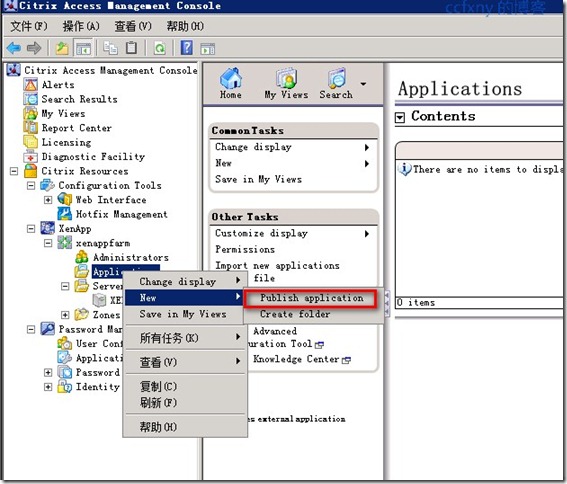Click the Show/Hide action pane icon
567x484 pixels.
point(208,48)
